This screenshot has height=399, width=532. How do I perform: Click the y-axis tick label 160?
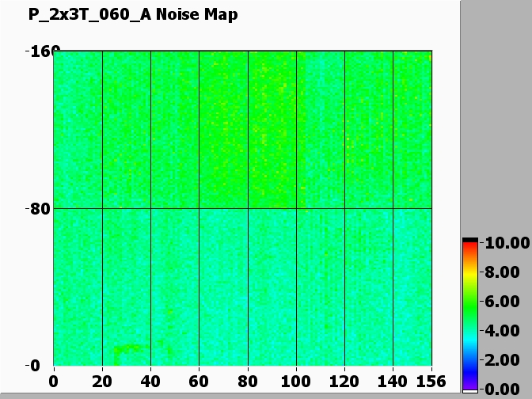pyautogui.click(x=38, y=52)
